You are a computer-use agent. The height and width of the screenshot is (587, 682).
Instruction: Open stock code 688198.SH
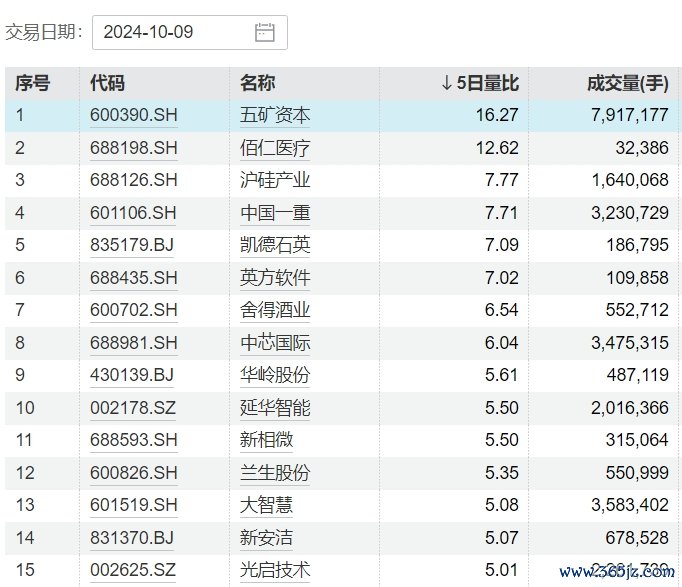[x=134, y=148]
